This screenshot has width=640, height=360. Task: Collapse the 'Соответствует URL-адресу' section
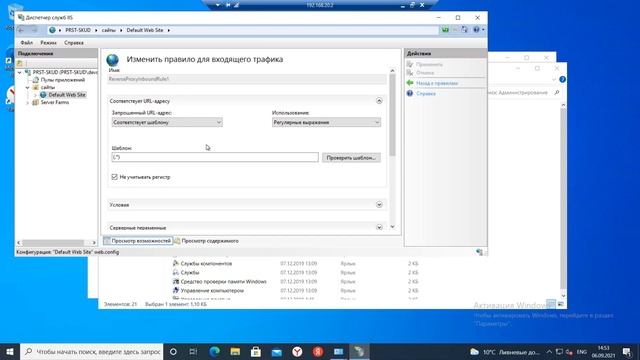pyautogui.click(x=379, y=100)
